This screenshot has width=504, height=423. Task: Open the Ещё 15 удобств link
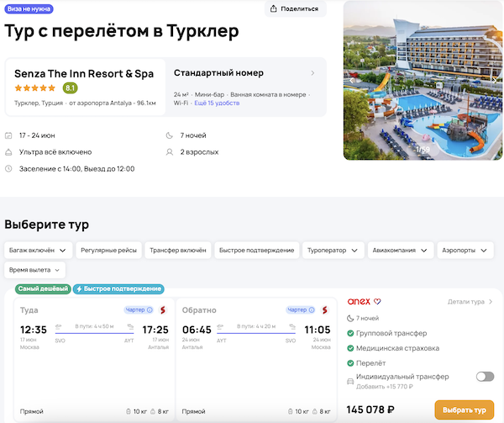218,103
